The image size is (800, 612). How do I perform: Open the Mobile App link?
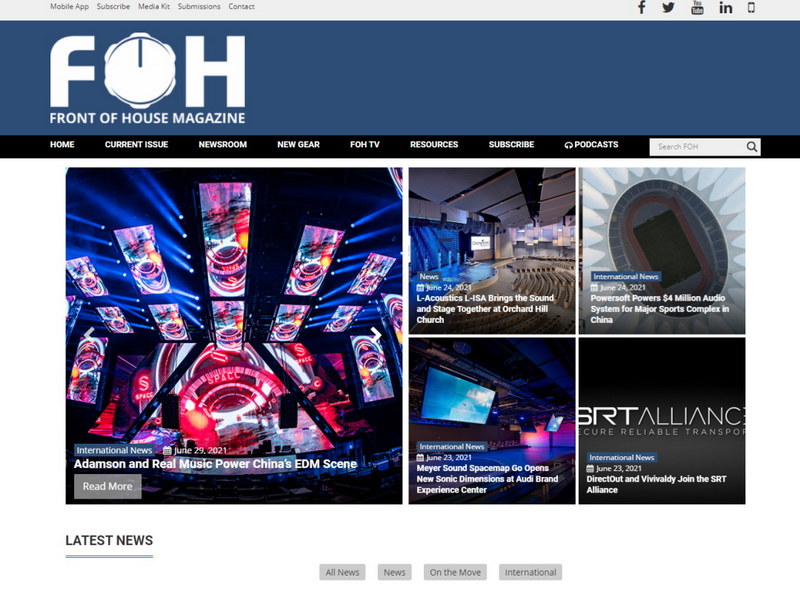[x=69, y=7]
